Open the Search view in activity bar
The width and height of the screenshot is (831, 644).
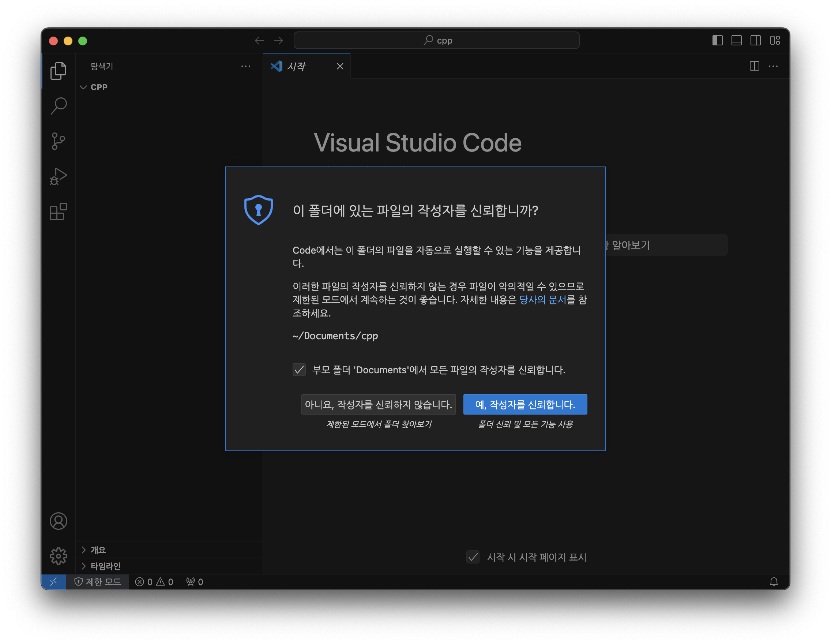(x=58, y=106)
